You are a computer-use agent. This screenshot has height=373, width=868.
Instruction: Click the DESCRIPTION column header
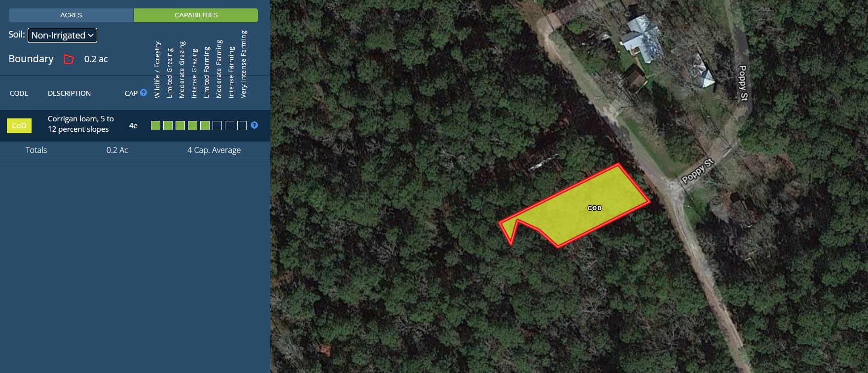pos(69,93)
